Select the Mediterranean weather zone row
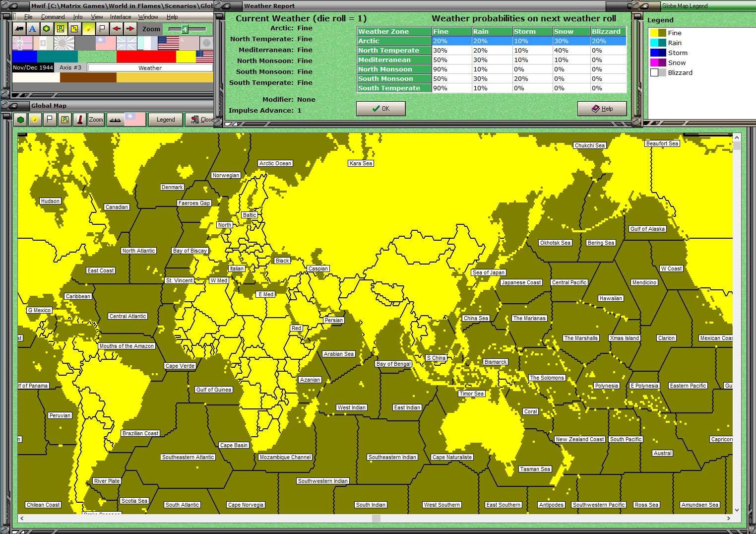Screen dimensions: 756x534 click(x=492, y=60)
